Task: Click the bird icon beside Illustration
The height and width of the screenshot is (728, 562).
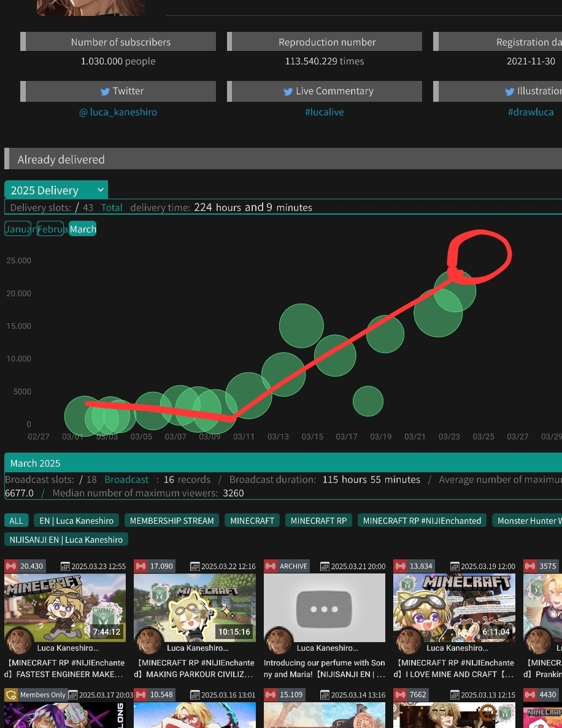Action: click(509, 91)
